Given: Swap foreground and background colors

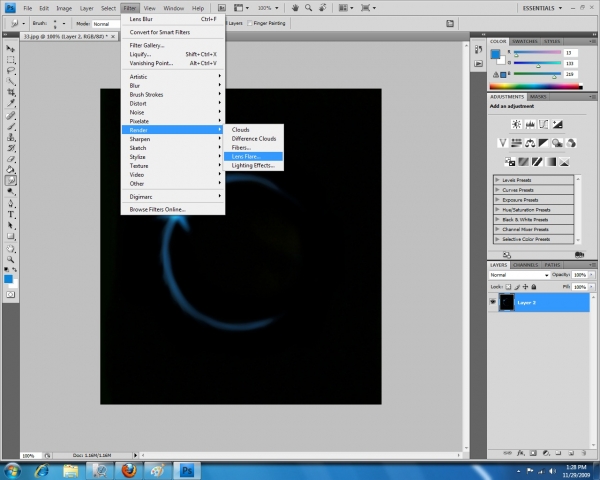Looking at the screenshot, I should (15, 270).
